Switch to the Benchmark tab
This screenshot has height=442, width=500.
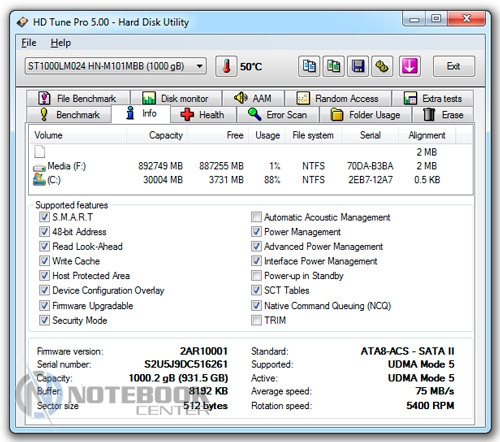69,115
